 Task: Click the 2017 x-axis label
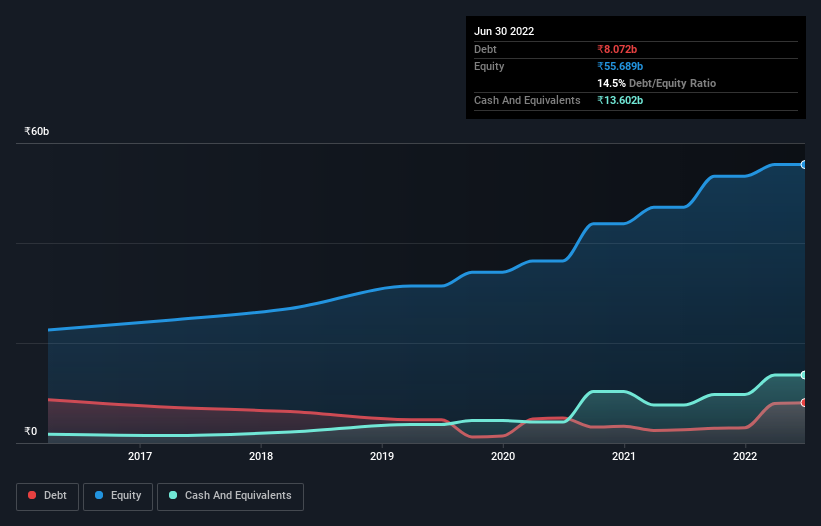140,456
